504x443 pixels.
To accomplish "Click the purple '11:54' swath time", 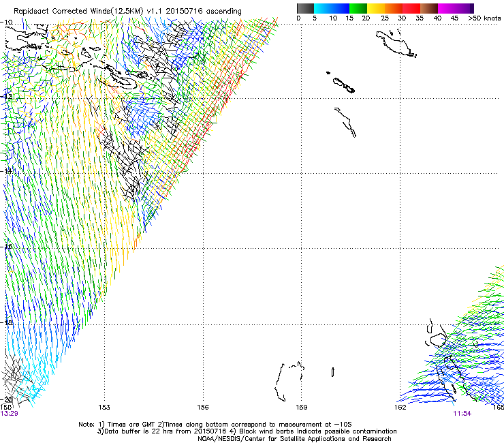I will tap(462, 414).
